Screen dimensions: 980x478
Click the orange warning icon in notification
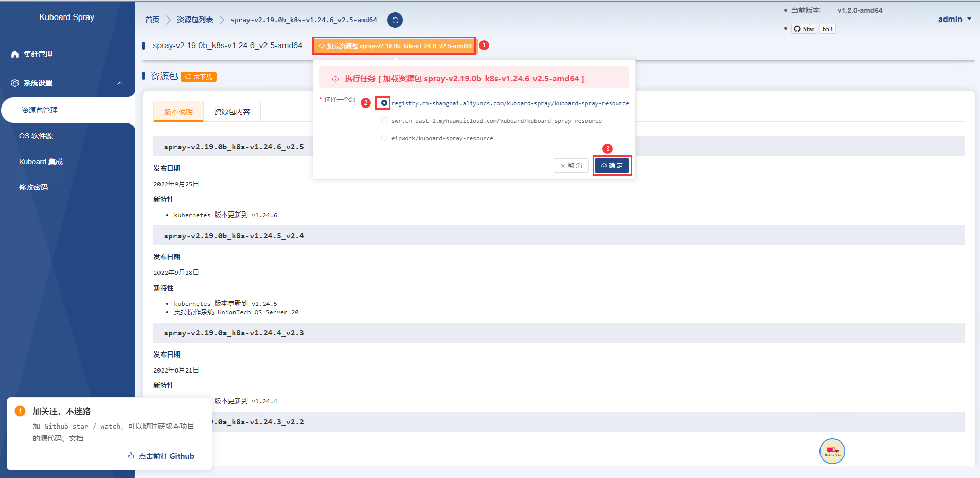click(20, 411)
